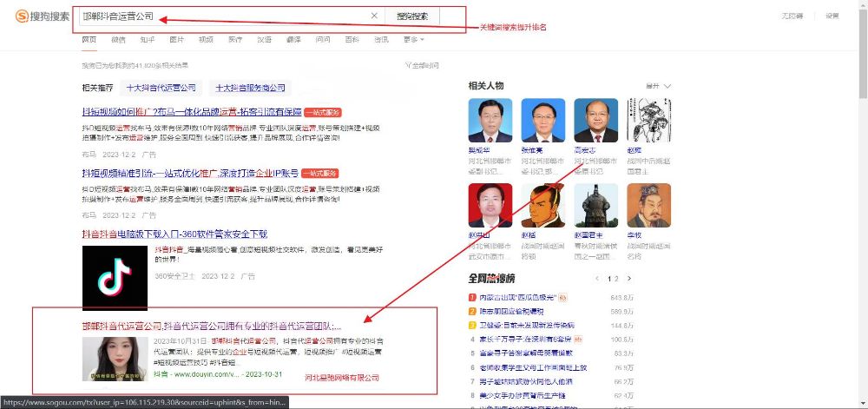Click the cartoon portrait of 赵括
The width and height of the screenshot is (868, 409).
[543, 205]
